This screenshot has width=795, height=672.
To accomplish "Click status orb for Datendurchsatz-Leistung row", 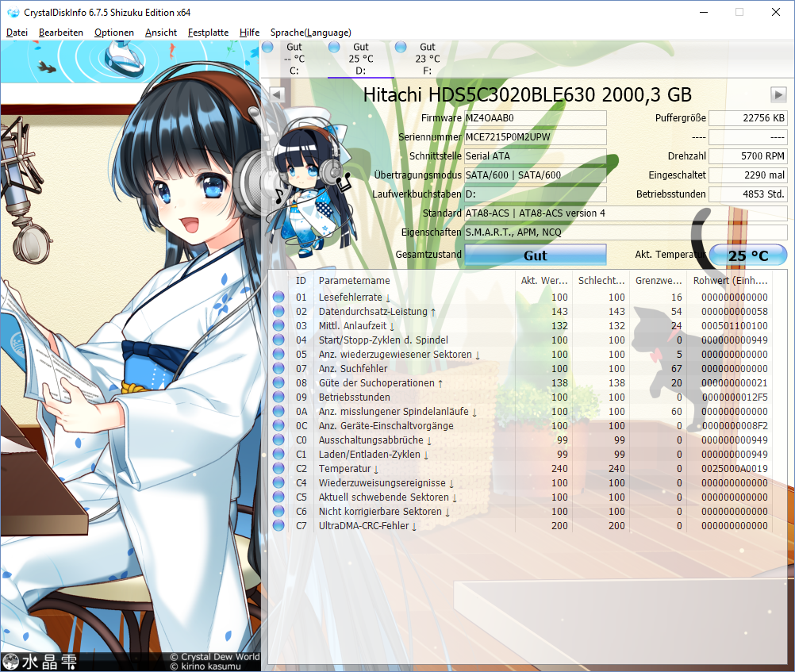I will pos(278,311).
